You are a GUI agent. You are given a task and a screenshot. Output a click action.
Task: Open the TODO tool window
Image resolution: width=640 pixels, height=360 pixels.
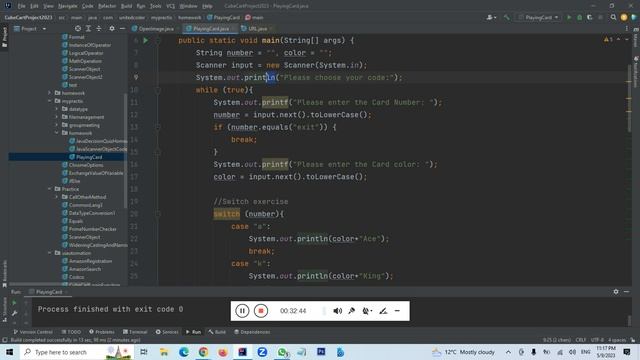[71, 332]
